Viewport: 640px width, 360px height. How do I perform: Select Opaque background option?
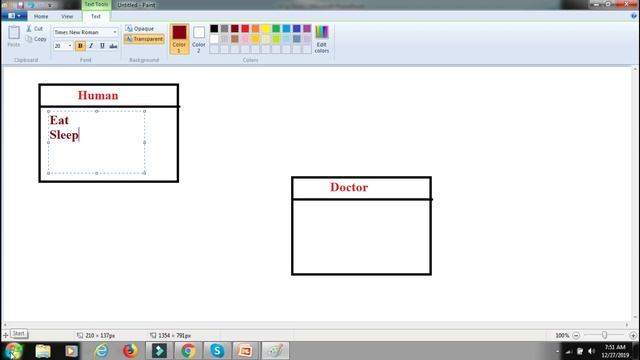pyautogui.click(x=140, y=29)
